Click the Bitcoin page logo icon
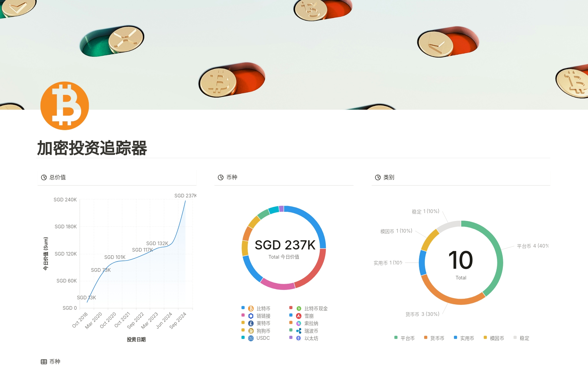The width and height of the screenshot is (588, 367). point(65,105)
